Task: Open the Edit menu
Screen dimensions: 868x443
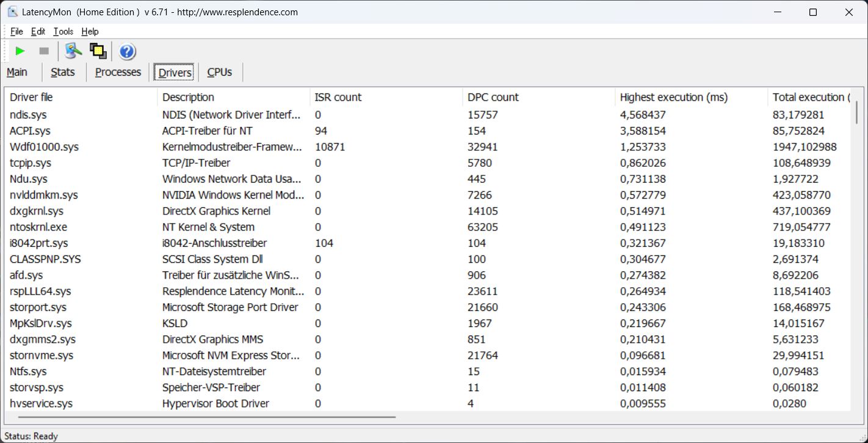Action: pyautogui.click(x=38, y=32)
